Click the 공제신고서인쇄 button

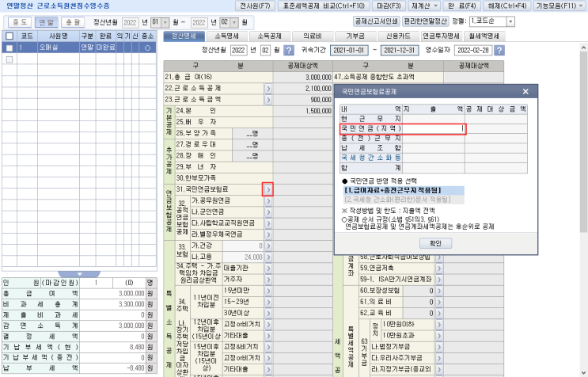377,21
